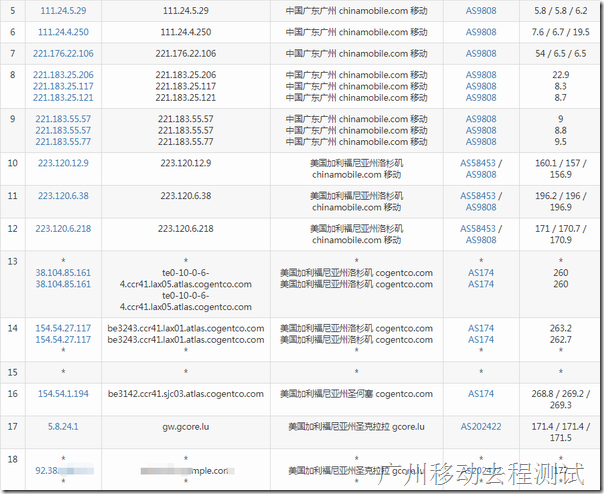Select the 8.7 latency value in hop 8
The width and height of the screenshot is (604, 494).
tap(560, 98)
